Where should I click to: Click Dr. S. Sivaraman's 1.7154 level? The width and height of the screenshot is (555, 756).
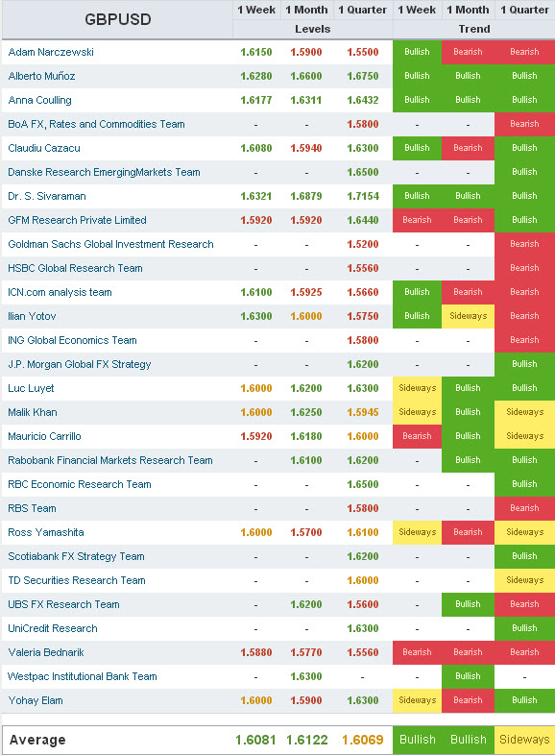[363, 196]
